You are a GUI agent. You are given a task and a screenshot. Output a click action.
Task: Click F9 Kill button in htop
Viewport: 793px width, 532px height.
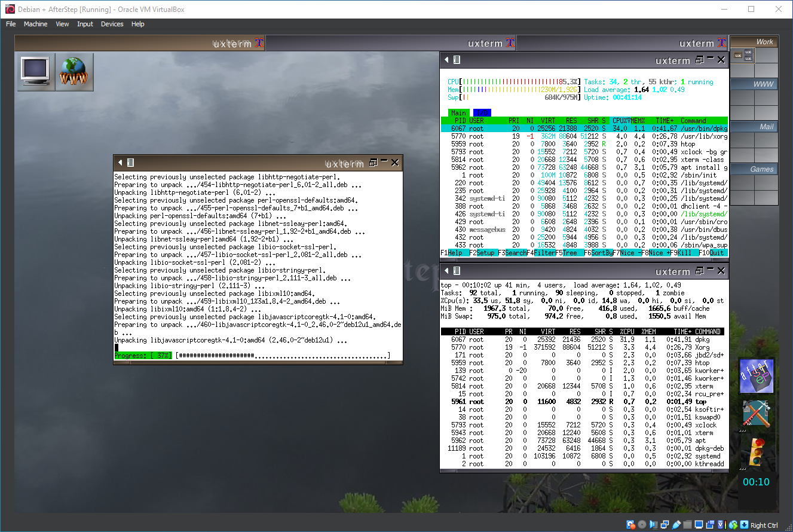(683, 253)
